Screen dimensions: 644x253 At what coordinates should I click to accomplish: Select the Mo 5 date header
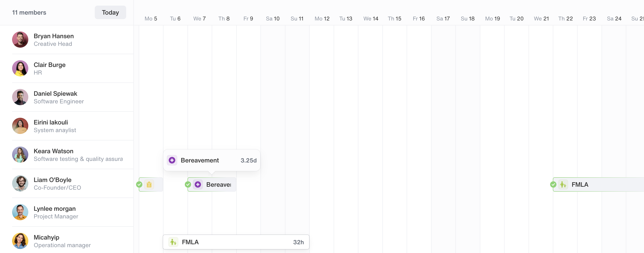(151, 18)
